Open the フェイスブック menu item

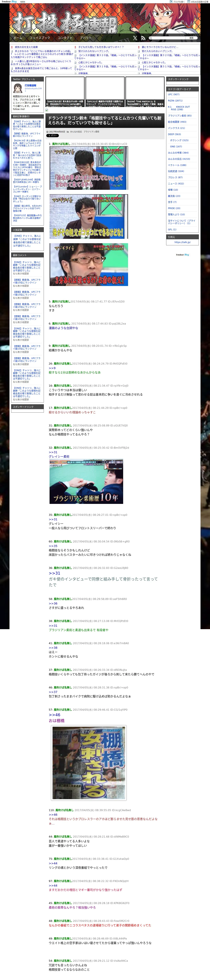point(40,38)
